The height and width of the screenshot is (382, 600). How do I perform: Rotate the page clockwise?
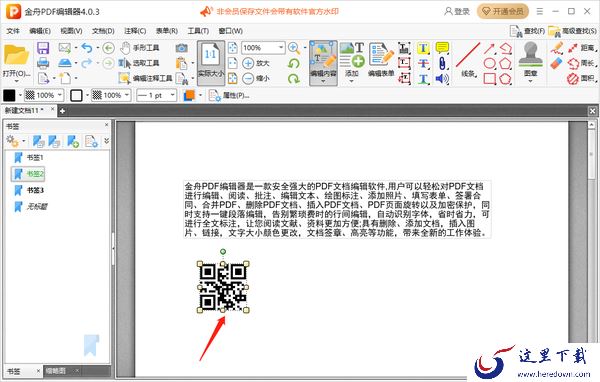point(294,78)
